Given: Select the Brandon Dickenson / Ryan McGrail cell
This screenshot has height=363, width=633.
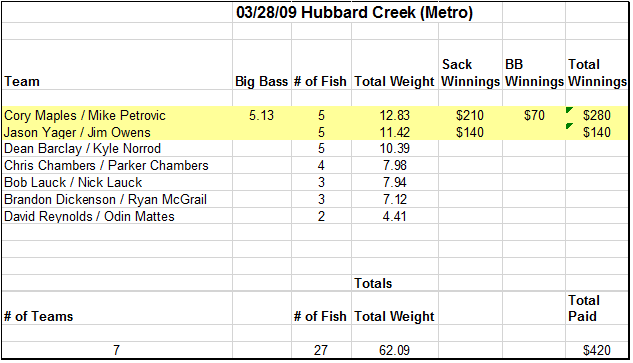Looking at the screenshot, I should pyautogui.click(x=117, y=199).
